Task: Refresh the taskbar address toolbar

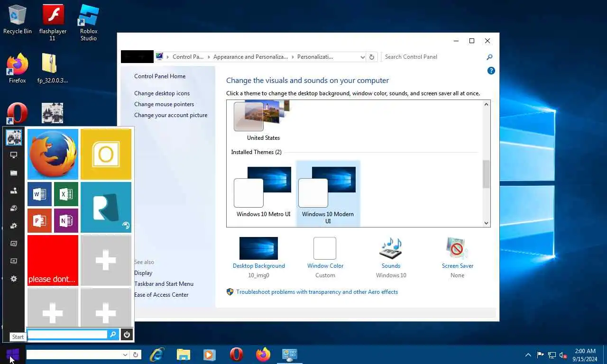Action: (x=136, y=355)
